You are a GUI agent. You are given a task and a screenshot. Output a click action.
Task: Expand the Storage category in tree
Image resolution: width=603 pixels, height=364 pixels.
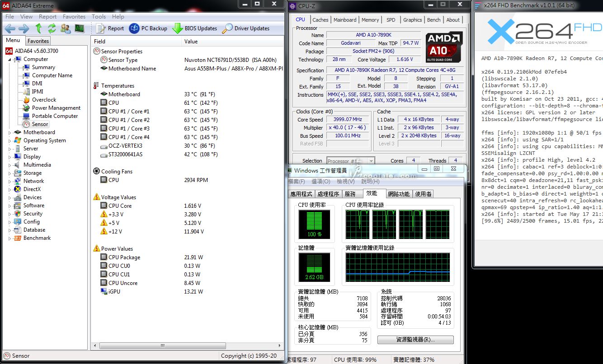tap(10, 173)
